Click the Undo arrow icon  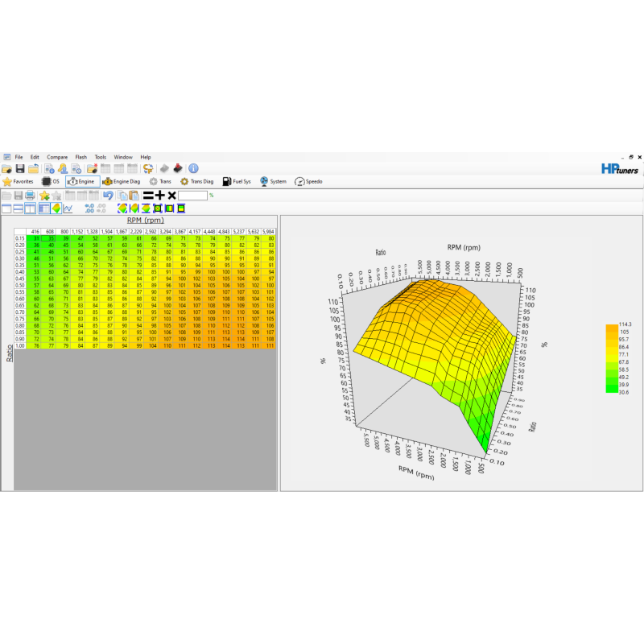pyautogui.click(x=107, y=196)
